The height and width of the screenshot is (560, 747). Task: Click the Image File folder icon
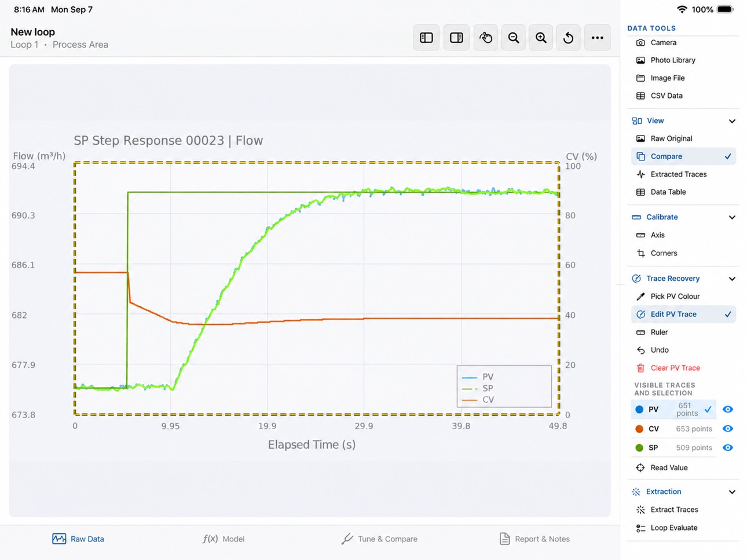640,78
